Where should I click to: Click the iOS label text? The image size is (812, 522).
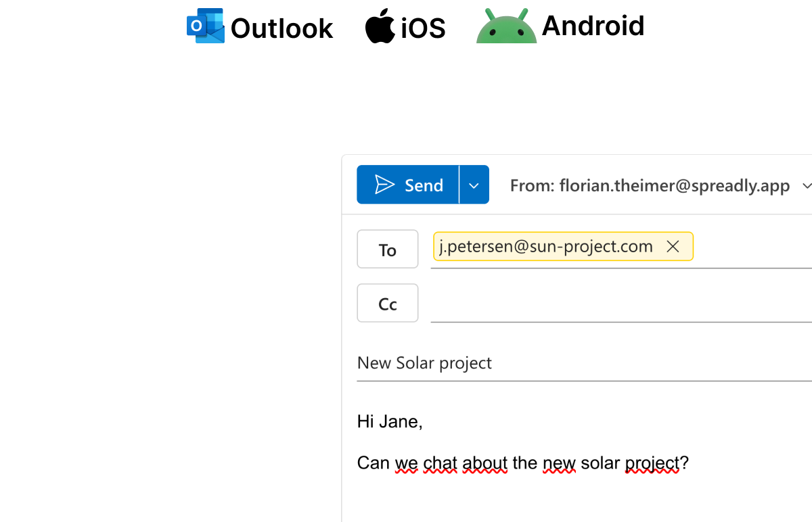coord(424,28)
